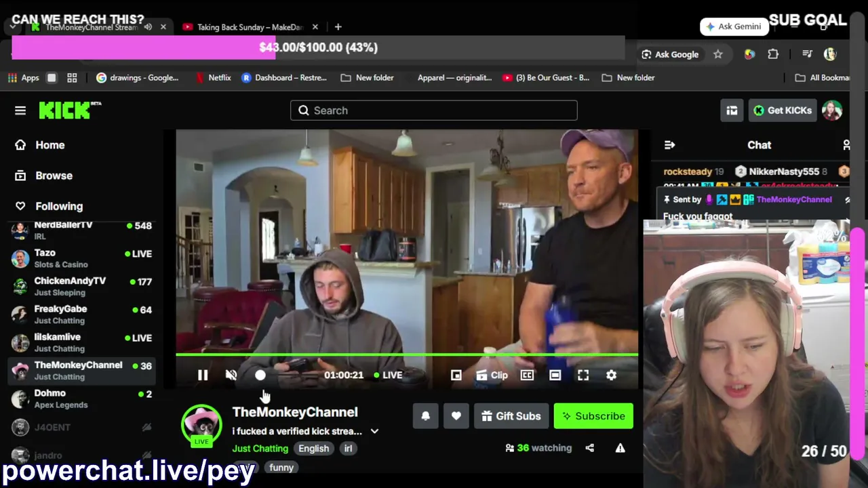This screenshot has width=868, height=488.
Task: Open the media controls icon in toolbar
Action: [807, 54]
